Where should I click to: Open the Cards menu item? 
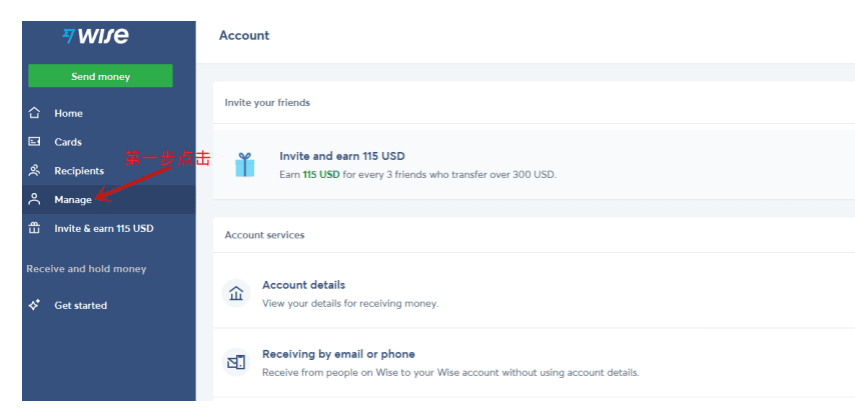pyautogui.click(x=68, y=142)
